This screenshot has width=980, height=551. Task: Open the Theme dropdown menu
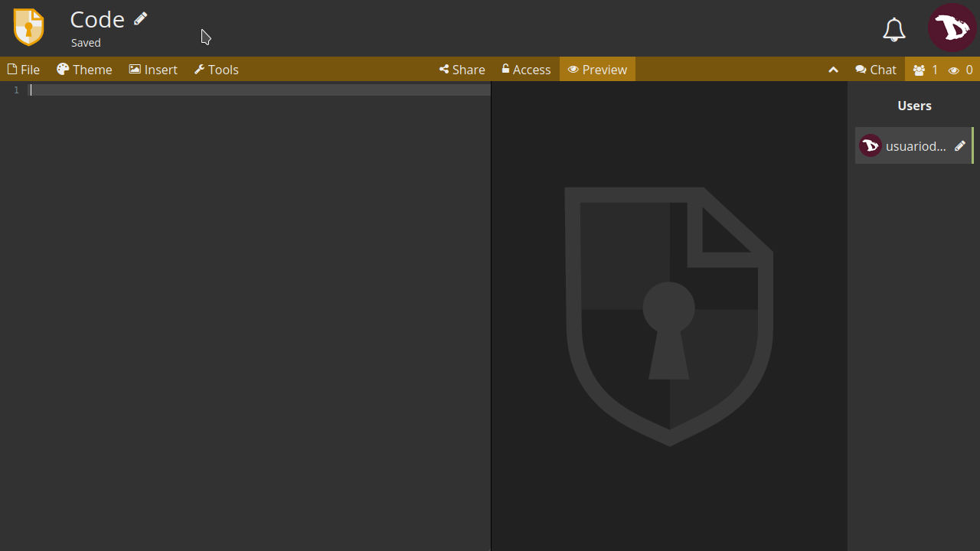point(84,70)
